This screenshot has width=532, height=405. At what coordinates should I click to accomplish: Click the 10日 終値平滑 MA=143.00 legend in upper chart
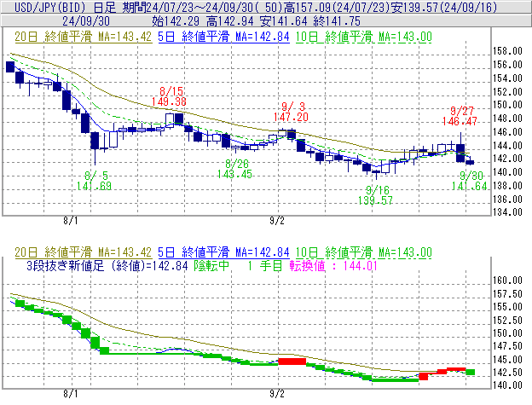364,37
